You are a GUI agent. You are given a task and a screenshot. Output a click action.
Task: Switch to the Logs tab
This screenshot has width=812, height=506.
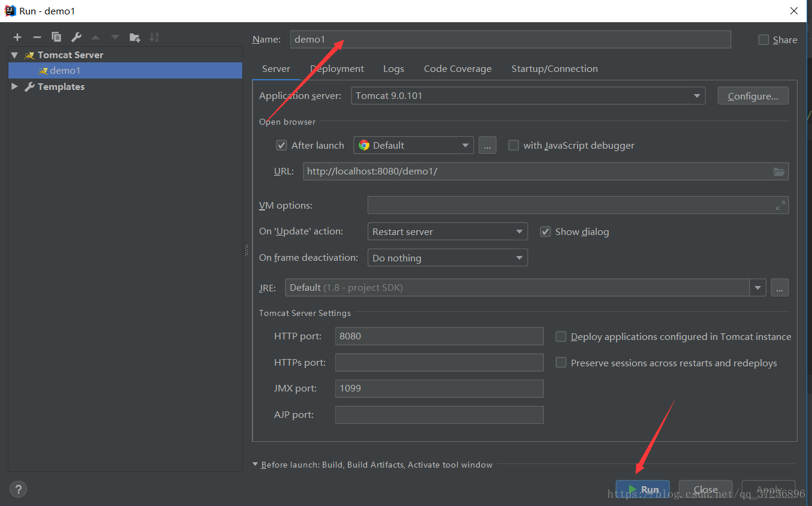click(393, 69)
